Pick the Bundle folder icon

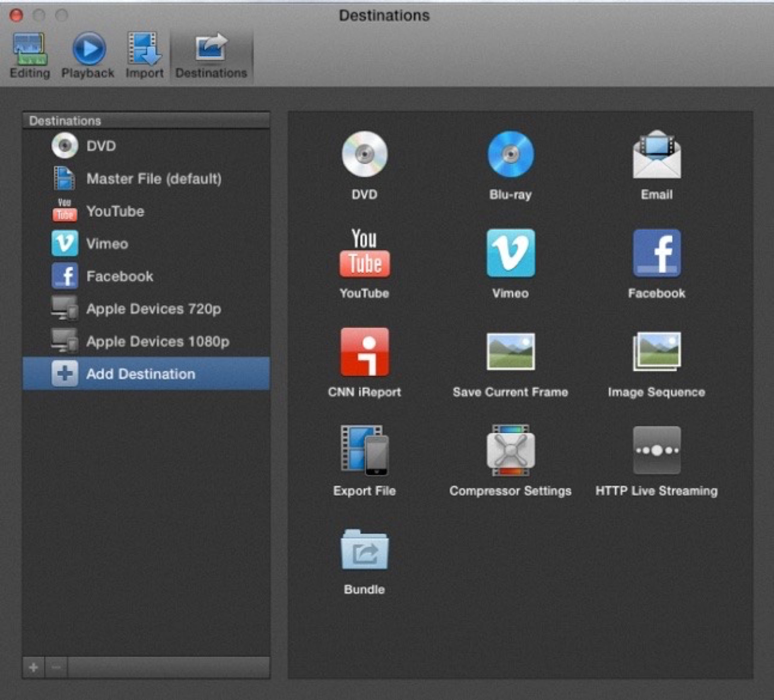364,549
